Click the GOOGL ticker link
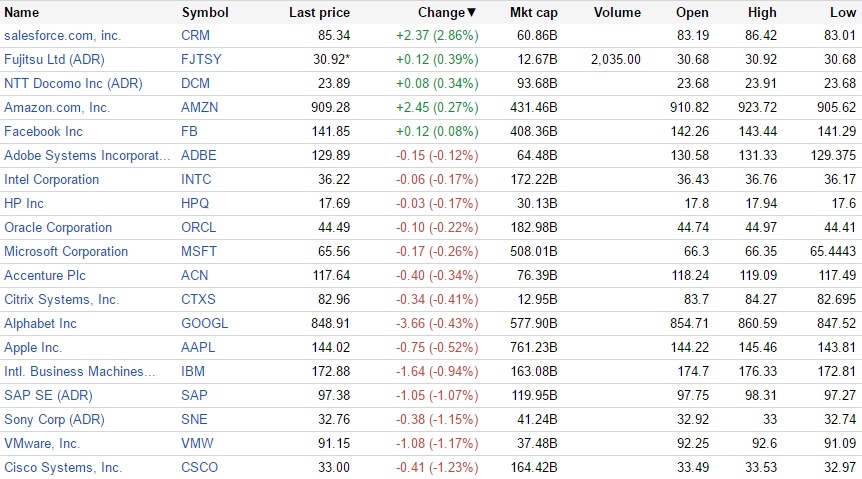862x479 pixels. click(x=204, y=323)
